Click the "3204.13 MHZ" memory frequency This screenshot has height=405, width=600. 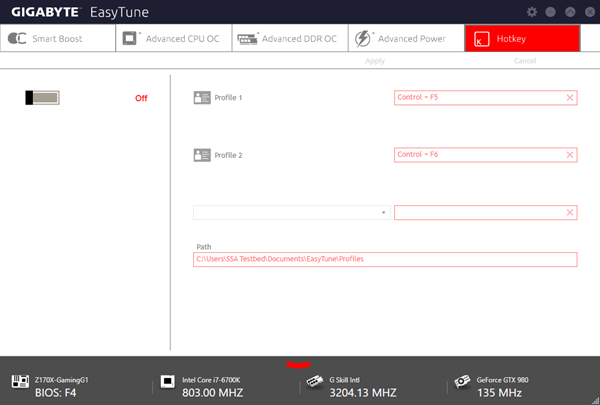363,393
